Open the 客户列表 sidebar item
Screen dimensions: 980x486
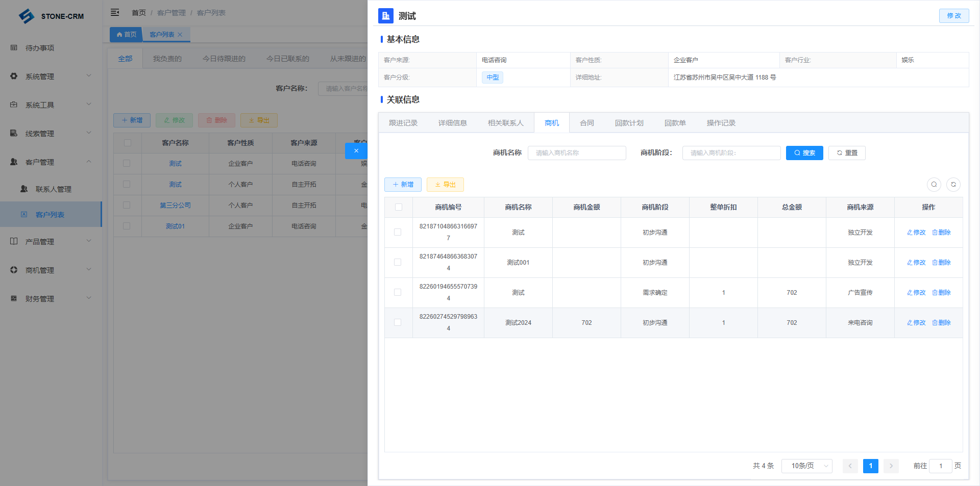(x=51, y=214)
